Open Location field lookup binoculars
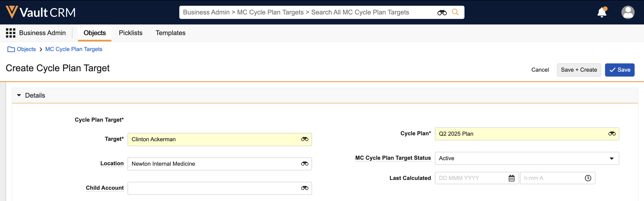The image size is (644, 201). coord(305,164)
